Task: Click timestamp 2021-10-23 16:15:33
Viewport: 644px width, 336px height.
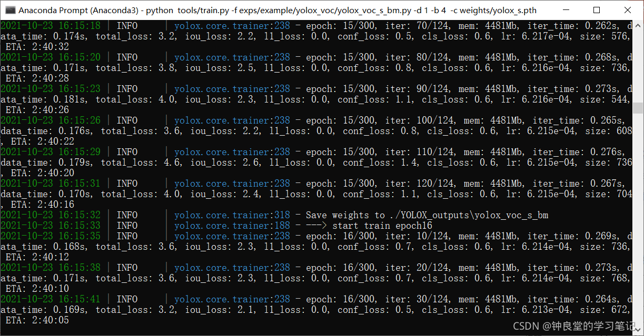Action: 51,226
